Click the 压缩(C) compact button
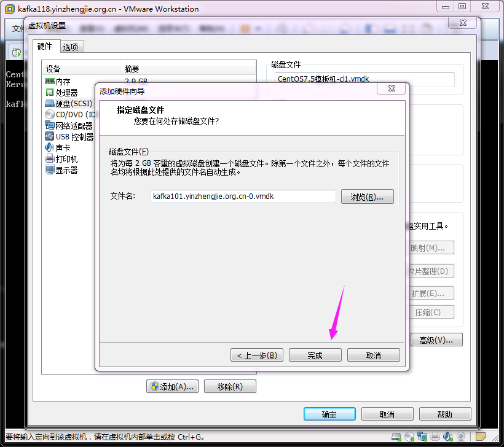The width and height of the screenshot is (504, 447). point(431,312)
